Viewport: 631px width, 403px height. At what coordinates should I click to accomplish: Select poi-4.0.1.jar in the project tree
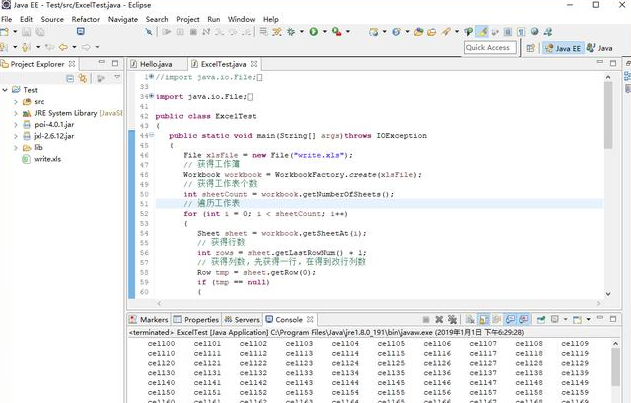coord(52,124)
